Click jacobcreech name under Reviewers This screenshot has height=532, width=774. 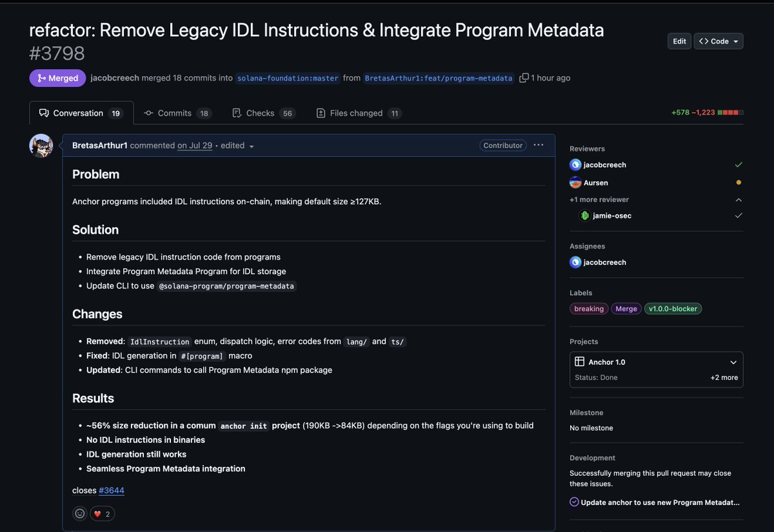606,165
